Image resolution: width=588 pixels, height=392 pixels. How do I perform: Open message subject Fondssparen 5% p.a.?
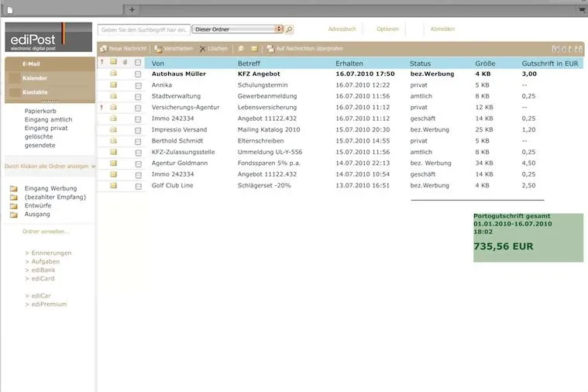tap(269, 163)
